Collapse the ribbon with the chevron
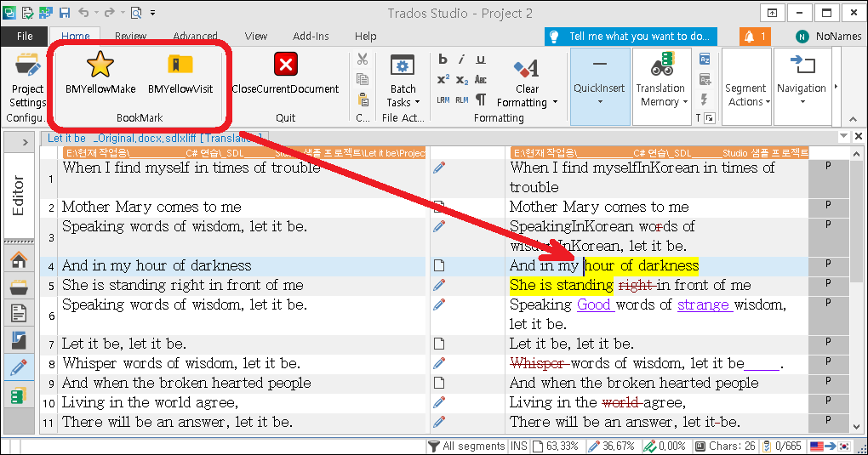 [x=853, y=119]
